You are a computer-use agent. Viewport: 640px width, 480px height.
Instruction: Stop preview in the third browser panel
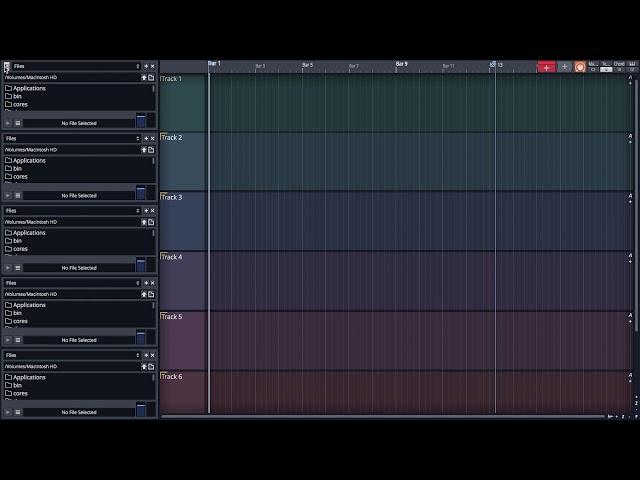tap(18, 268)
